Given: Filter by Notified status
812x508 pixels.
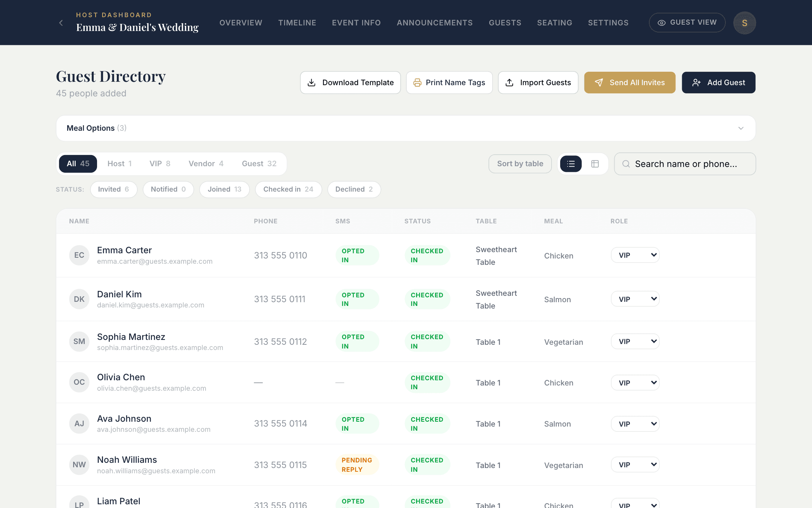Looking at the screenshot, I should pyautogui.click(x=168, y=189).
